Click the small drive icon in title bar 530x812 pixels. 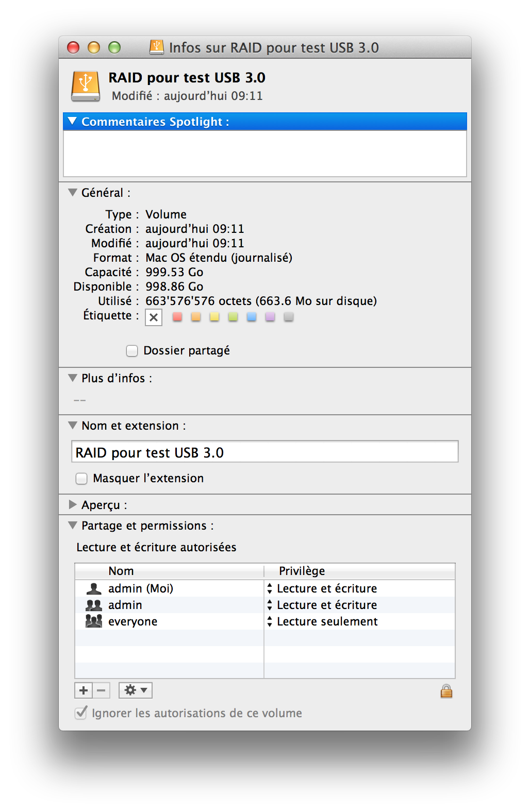pyautogui.click(x=156, y=47)
